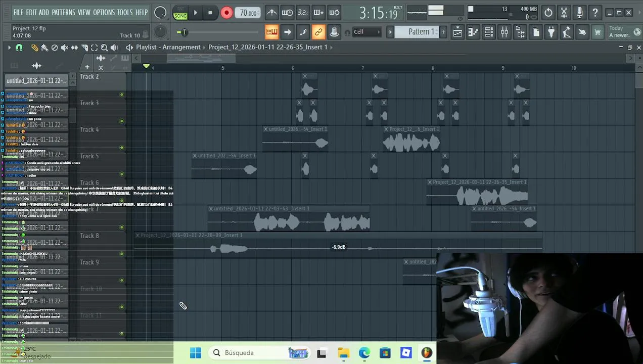Select the Slice tool in playlist toolbar
Screen dimensions: 643x364
point(84,48)
